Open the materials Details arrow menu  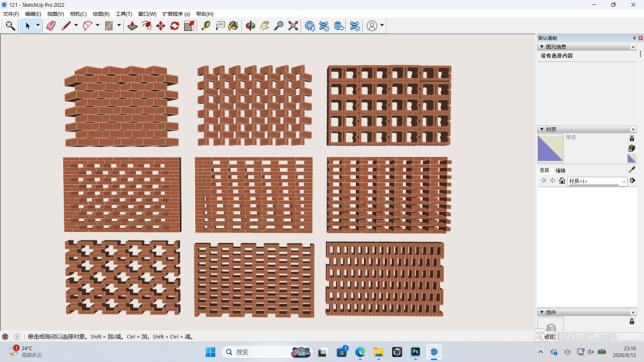pos(632,181)
